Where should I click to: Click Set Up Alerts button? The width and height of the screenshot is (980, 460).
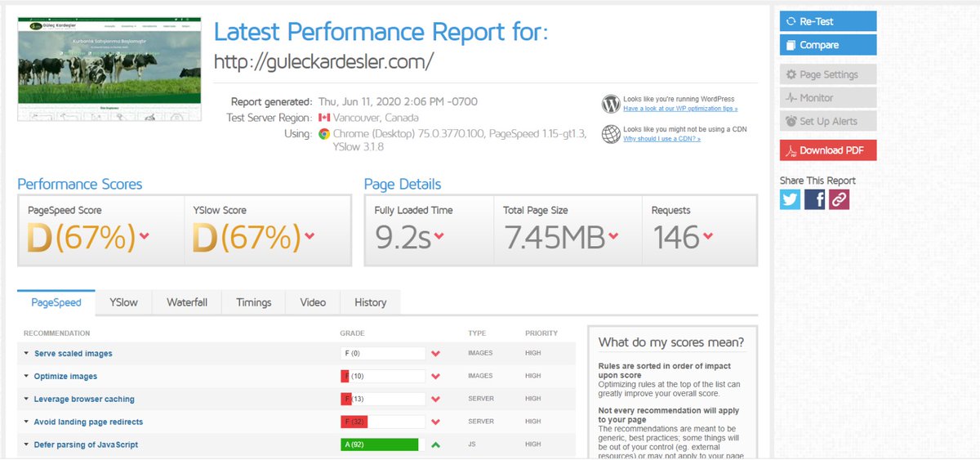click(828, 121)
